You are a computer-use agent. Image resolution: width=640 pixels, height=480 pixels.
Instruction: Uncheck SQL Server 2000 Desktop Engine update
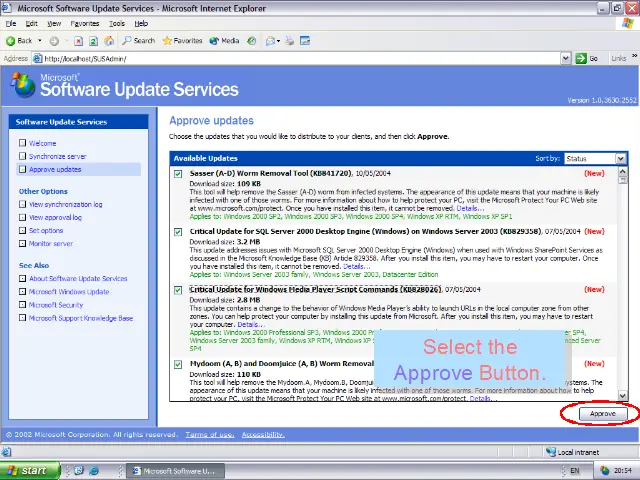[178, 232]
